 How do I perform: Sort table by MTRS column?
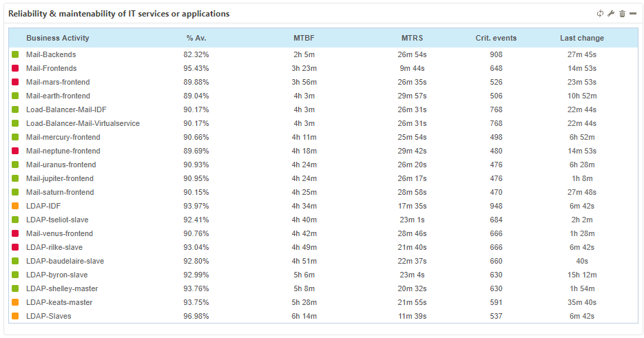click(x=412, y=38)
